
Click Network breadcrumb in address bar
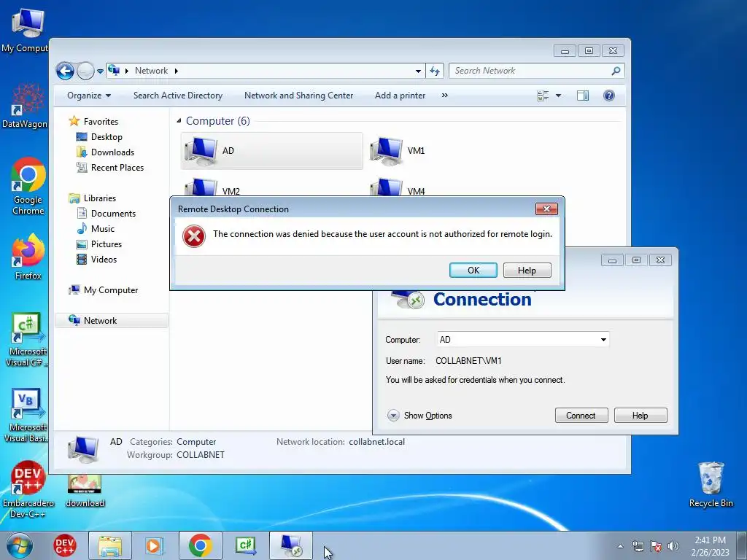[151, 71]
